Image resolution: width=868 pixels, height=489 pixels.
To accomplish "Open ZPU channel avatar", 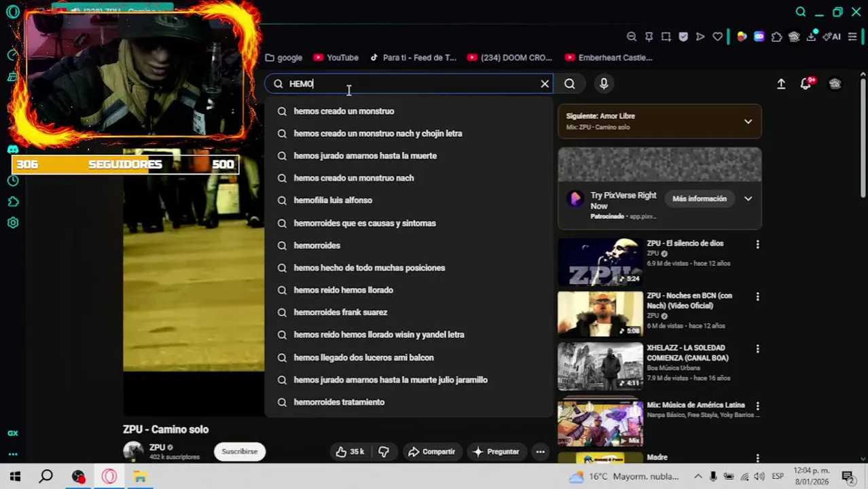I will tap(133, 452).
